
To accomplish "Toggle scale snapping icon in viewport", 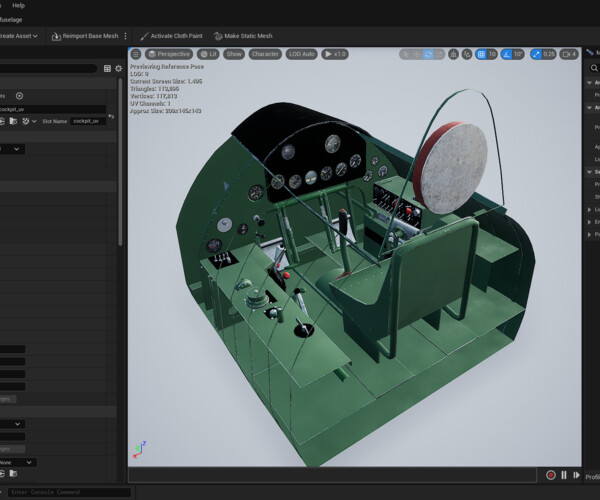I will [x=537, y=54].
